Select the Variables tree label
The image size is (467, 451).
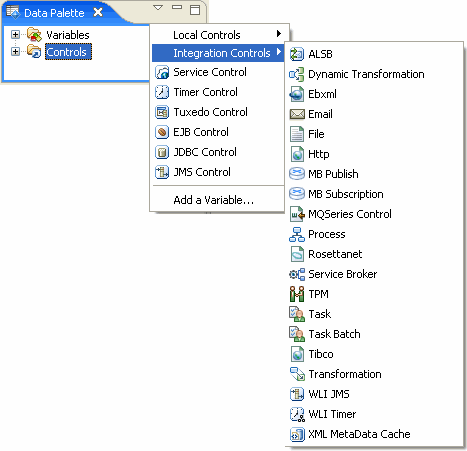point(68,35)
